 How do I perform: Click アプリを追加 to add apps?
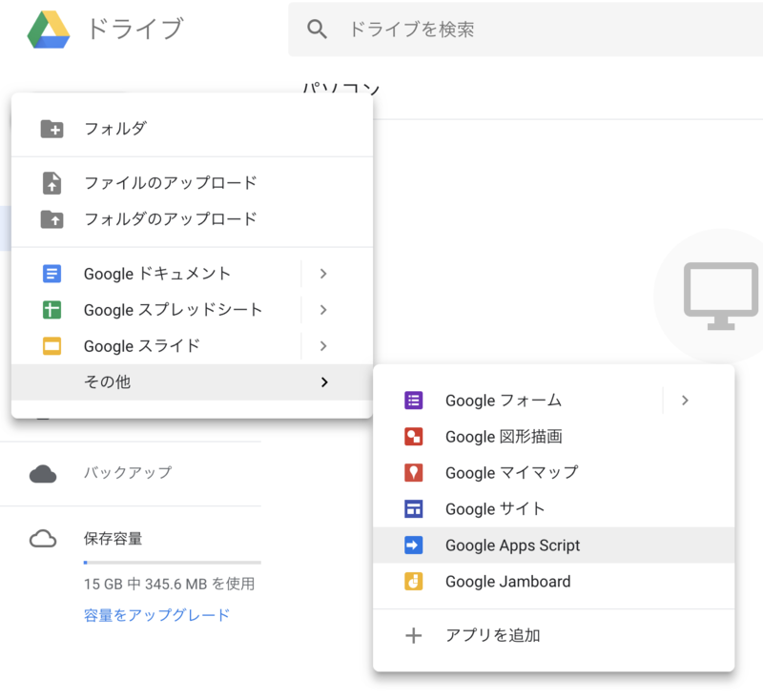click(x=492, y=636)
